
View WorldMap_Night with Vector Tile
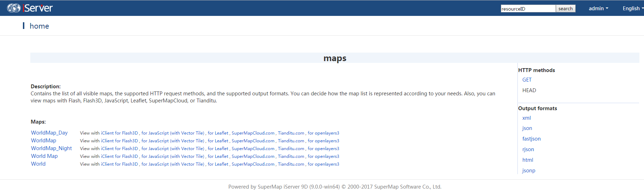click(187, 149)
